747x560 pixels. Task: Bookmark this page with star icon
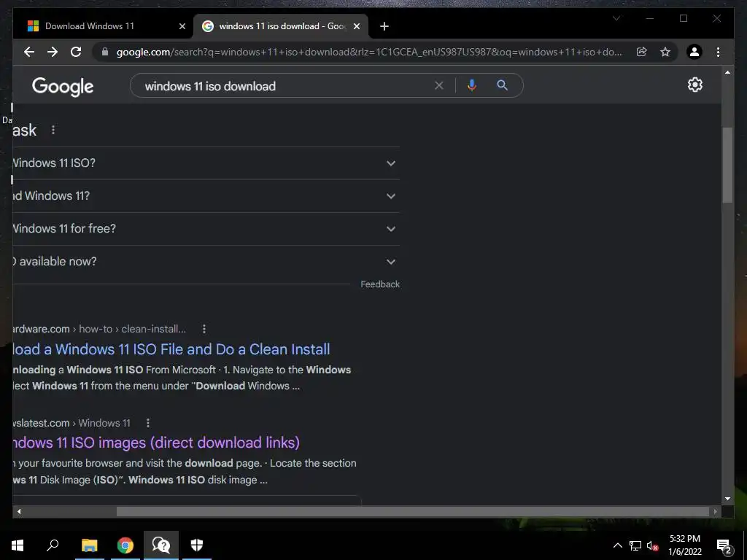665,52
